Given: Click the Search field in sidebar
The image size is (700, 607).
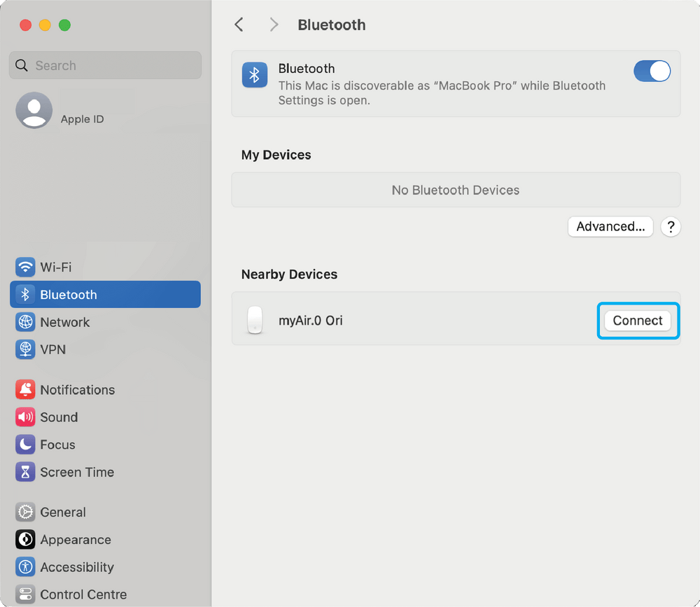Looking at the screenshot, I should point(105,66).
